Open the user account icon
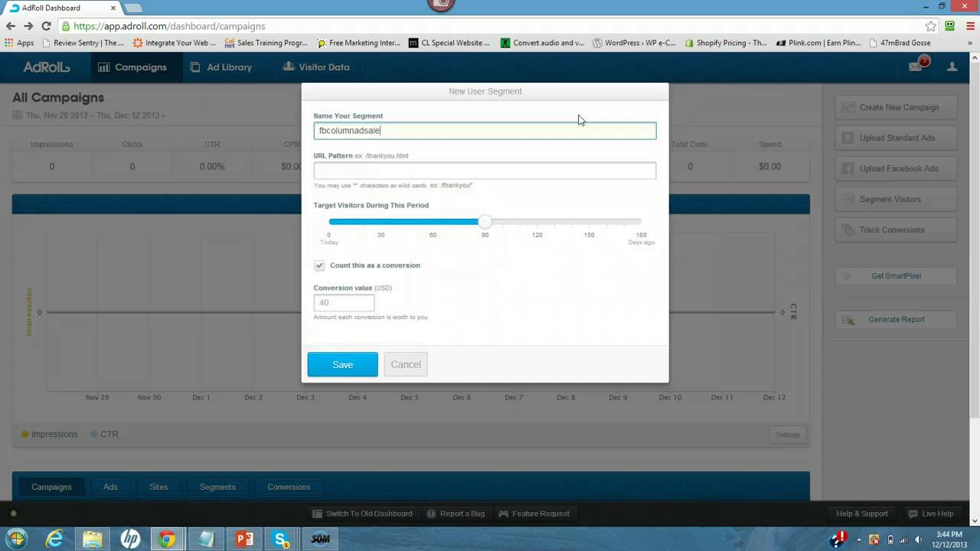This screenshot has height=551, width=980. (952, 67)
